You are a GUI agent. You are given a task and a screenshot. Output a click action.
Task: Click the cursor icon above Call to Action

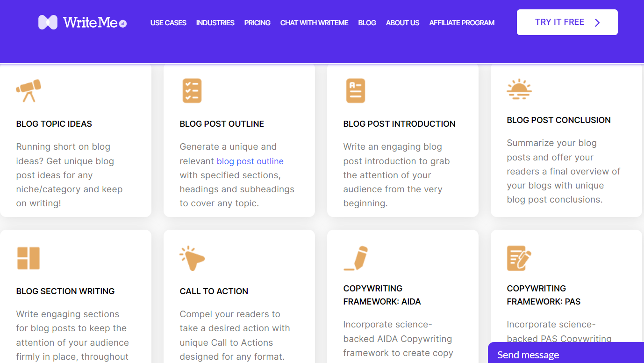click(192, 258)
